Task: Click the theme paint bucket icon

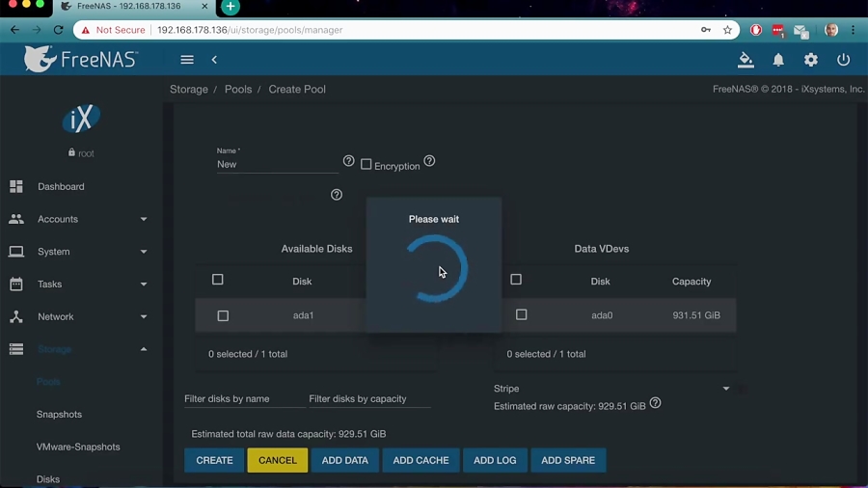Action: click(746, 60)
